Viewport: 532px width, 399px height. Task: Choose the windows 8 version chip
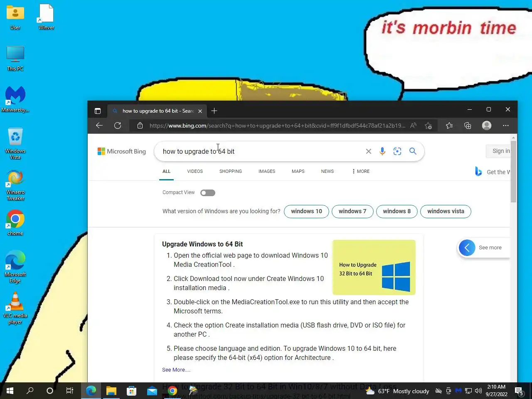point(397,211)
